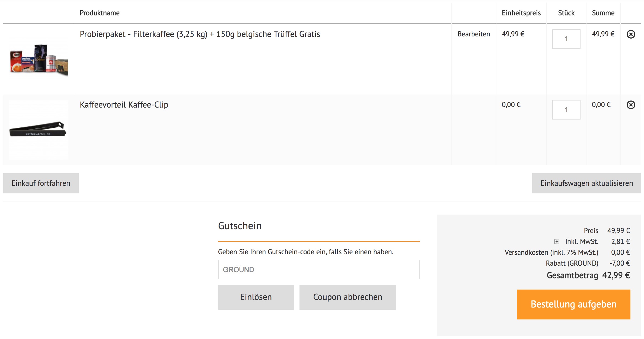Focus the Kaffee-Clip quantity field

click(x=566, y=110)
